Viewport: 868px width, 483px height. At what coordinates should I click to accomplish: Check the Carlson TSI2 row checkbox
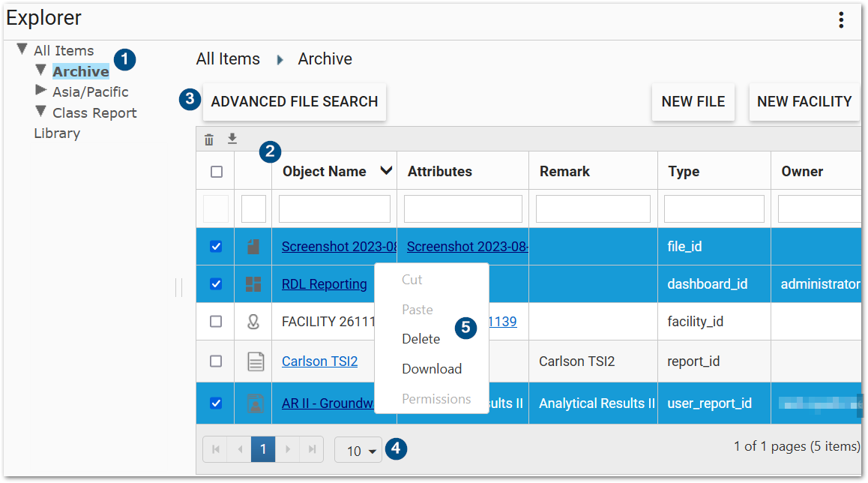coord(215,361)
